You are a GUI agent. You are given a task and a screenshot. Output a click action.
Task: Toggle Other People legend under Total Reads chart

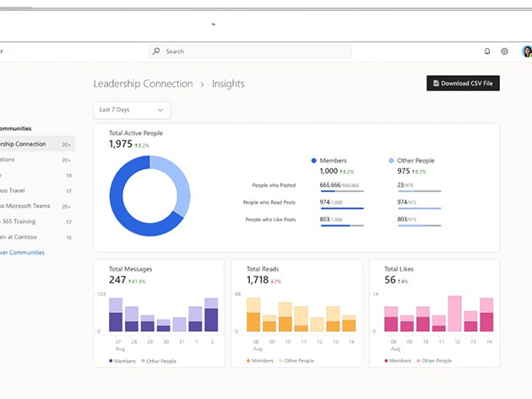click(294, 361)
